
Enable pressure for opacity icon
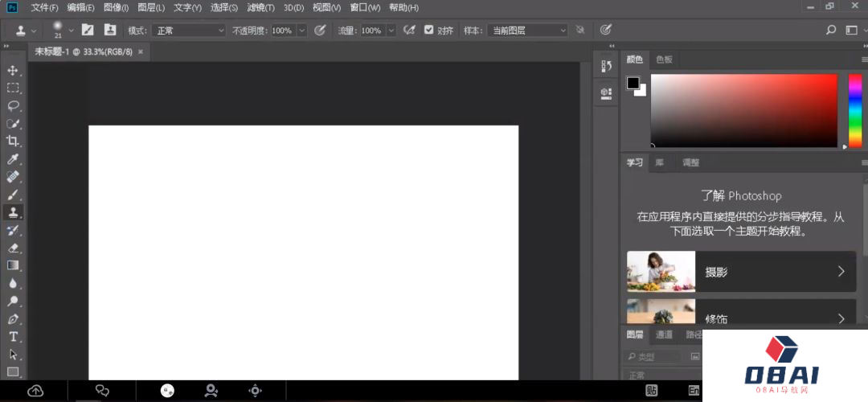pos(319,30)
